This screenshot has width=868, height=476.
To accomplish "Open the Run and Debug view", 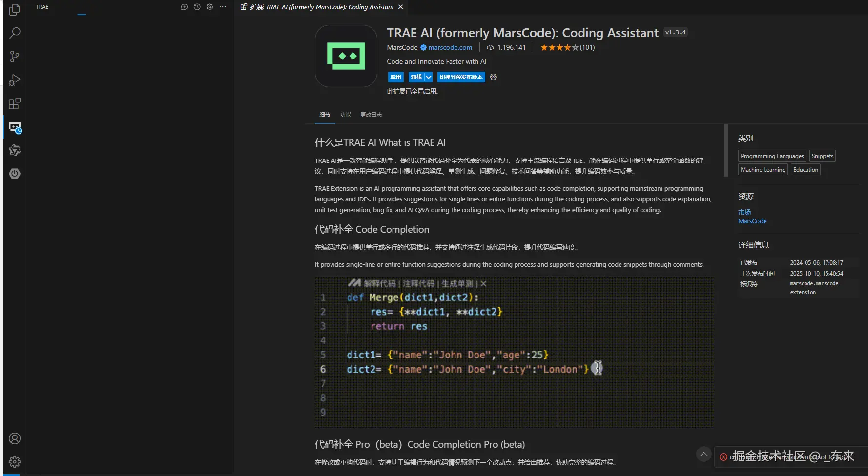I will click(15, 80).
